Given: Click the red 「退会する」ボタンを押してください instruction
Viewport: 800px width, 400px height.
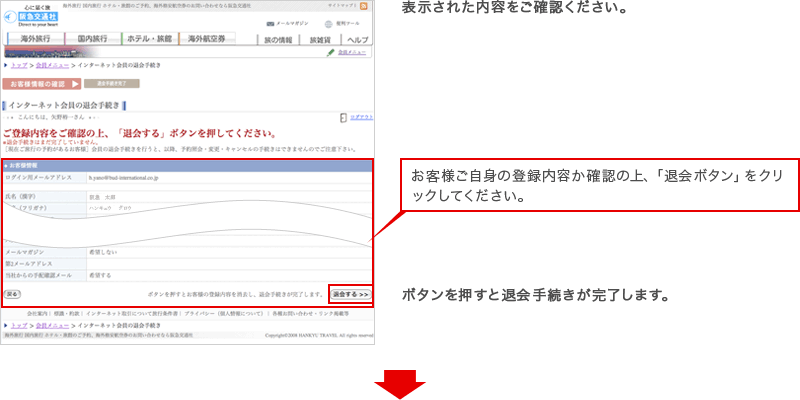Looking at the screenshot, I should 140,134.
